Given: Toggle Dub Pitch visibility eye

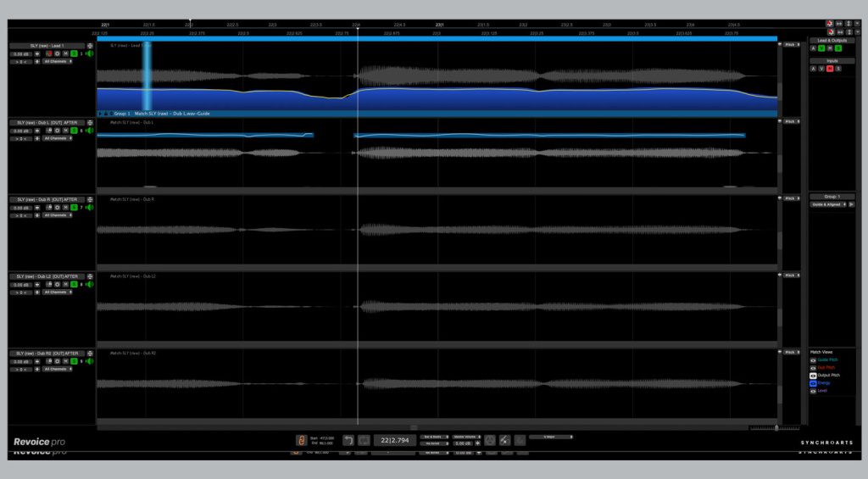Looking at the screenshot, I should (x=813, y=368).
